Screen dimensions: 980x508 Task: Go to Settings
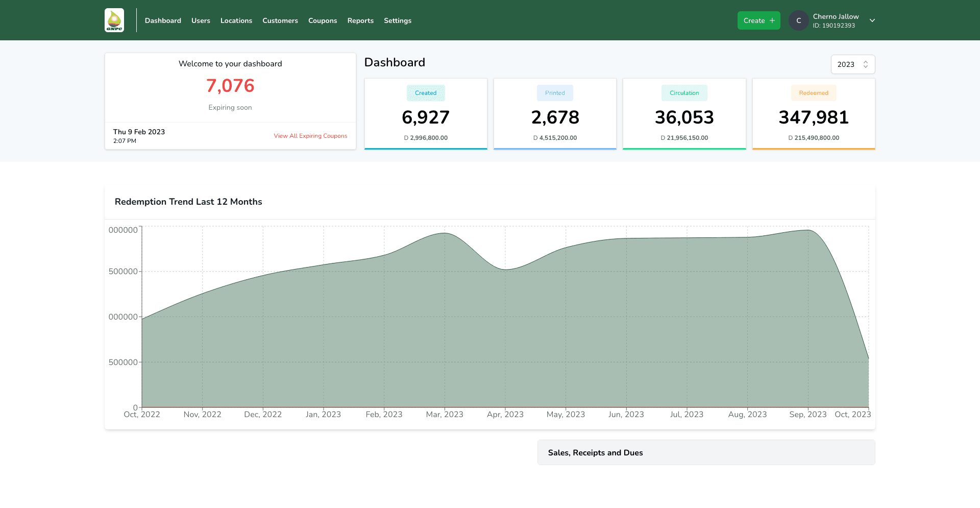(x=398, y=20)
